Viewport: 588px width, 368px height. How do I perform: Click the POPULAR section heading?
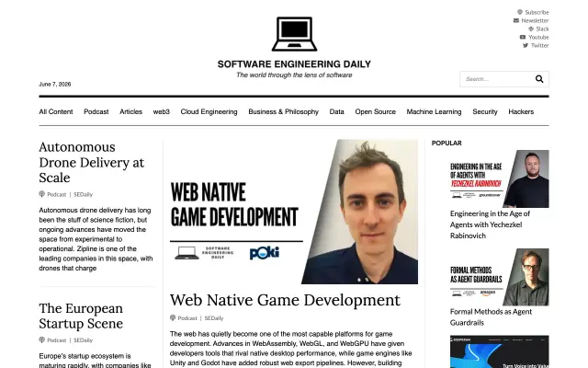(447, 144)
